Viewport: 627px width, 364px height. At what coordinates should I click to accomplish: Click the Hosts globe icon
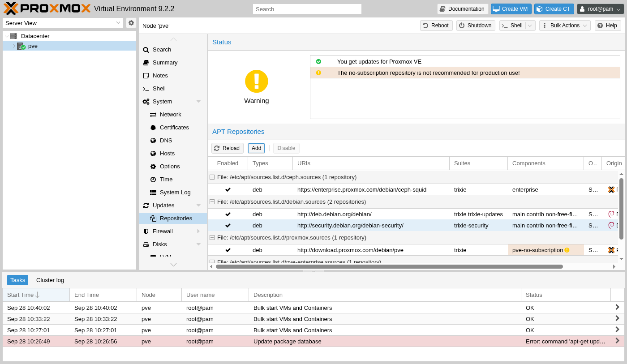153,154
